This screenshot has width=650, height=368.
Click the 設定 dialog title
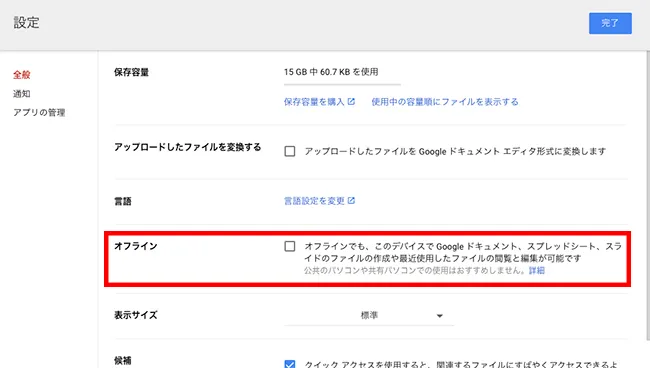pyautogui.click(x=26, y=23)
